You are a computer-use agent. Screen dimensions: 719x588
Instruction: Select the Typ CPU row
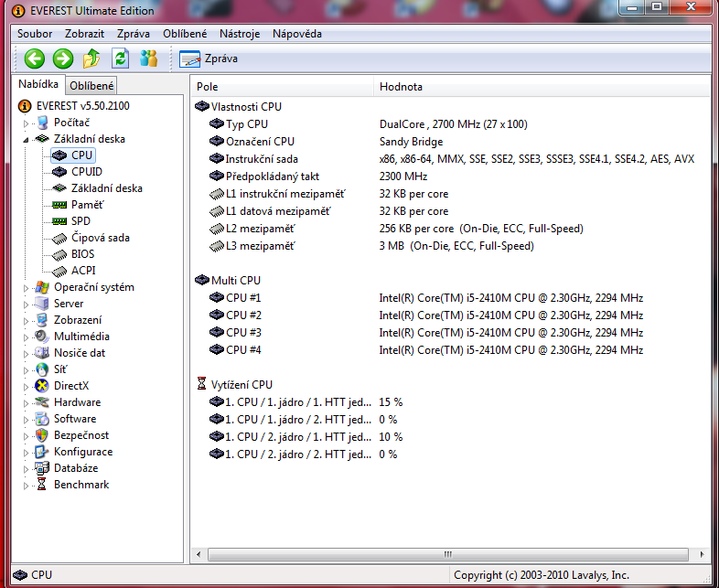pyautogui.click(x=452, y=124)
